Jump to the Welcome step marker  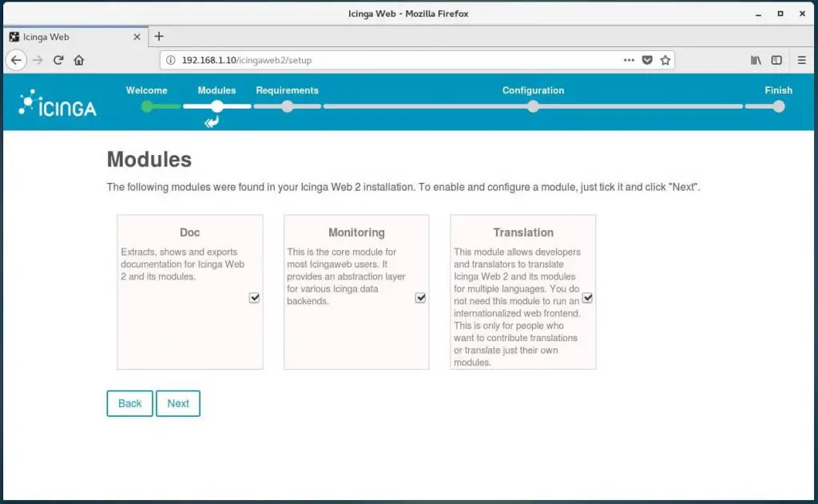[147, 106]
